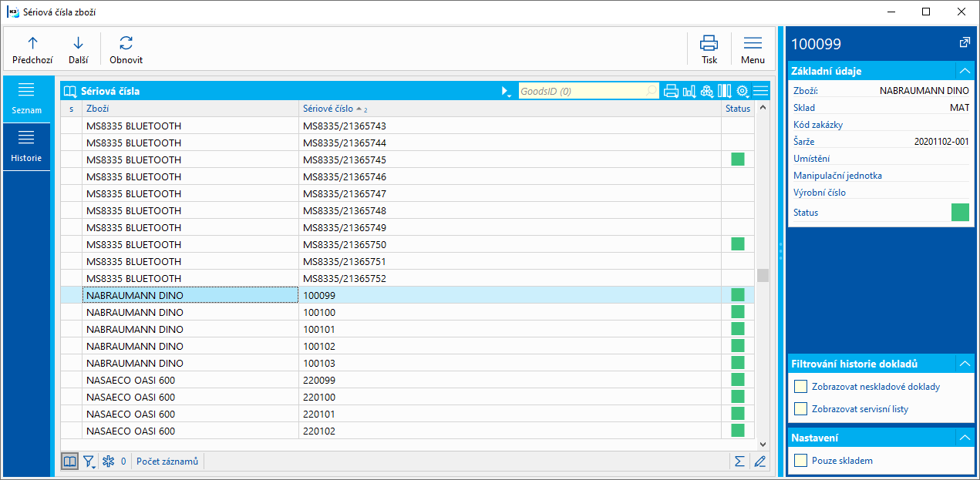Open the main Menu hamburger icon
This screenshot has height=480, width=980.
coord(753,50)
